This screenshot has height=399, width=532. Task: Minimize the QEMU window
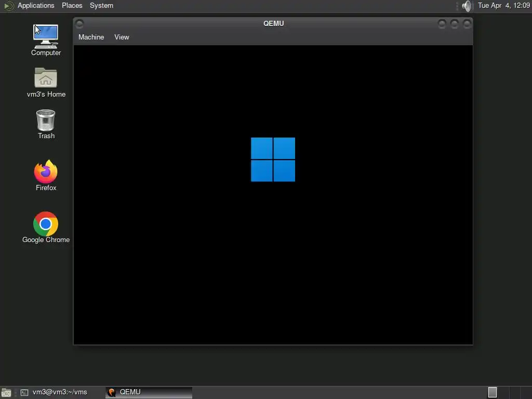coord(442,24)
